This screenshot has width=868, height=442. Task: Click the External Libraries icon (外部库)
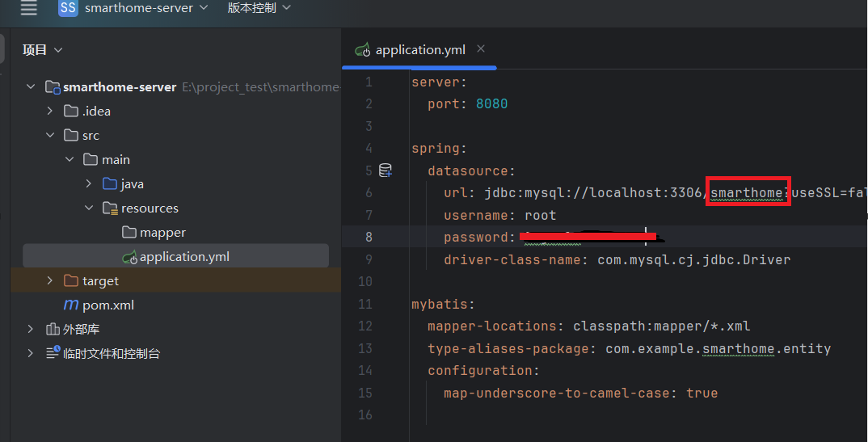pos(53,330)
